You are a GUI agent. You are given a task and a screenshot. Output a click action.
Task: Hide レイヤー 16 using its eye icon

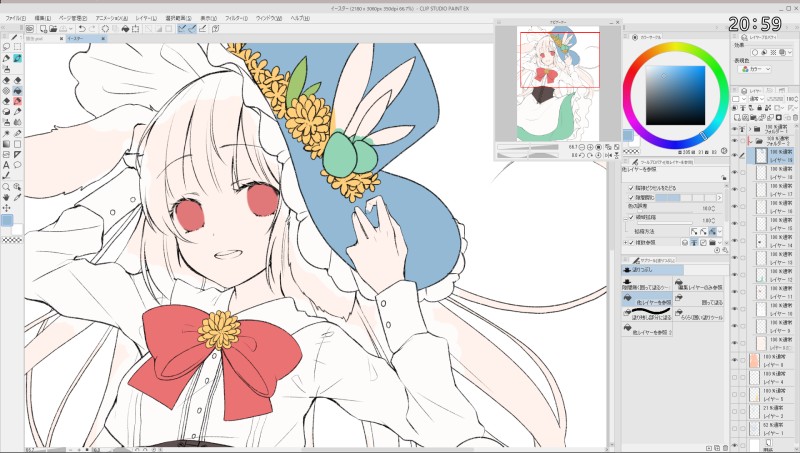[735, 207]
